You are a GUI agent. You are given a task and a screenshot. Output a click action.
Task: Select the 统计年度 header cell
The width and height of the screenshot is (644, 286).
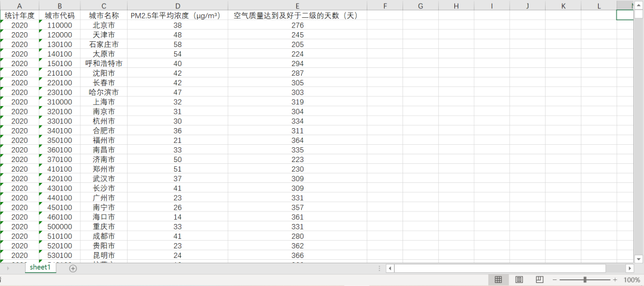(x=20, y=15)
